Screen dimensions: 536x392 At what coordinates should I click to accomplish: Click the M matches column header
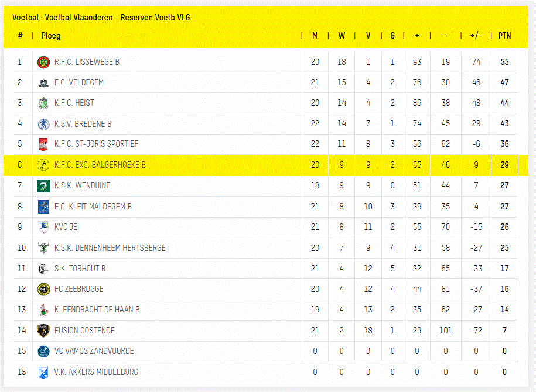click(315, 36)
